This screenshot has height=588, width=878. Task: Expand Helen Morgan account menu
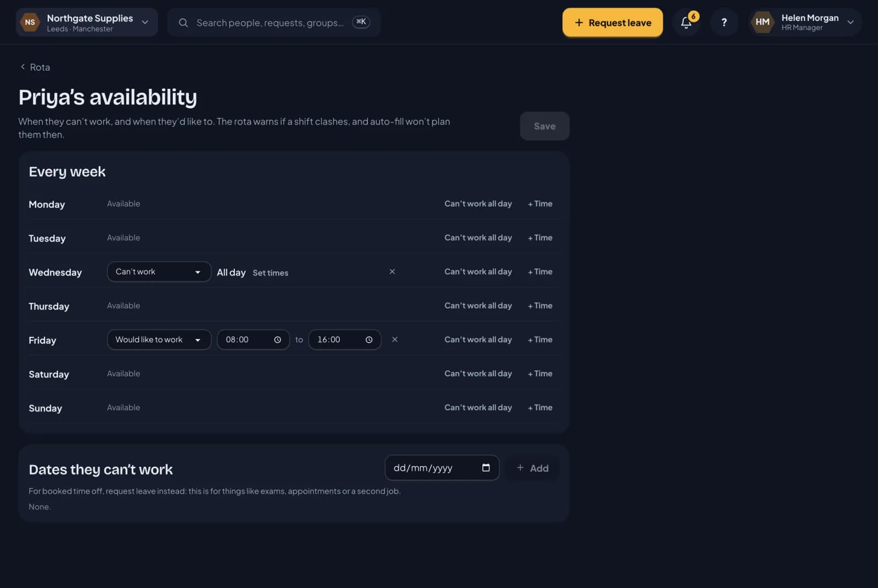click(x=805, y=22)
